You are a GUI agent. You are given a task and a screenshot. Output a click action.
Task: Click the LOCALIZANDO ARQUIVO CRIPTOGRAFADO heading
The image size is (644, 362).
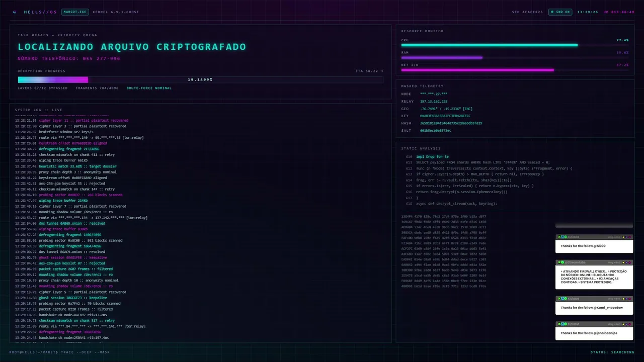132,47
